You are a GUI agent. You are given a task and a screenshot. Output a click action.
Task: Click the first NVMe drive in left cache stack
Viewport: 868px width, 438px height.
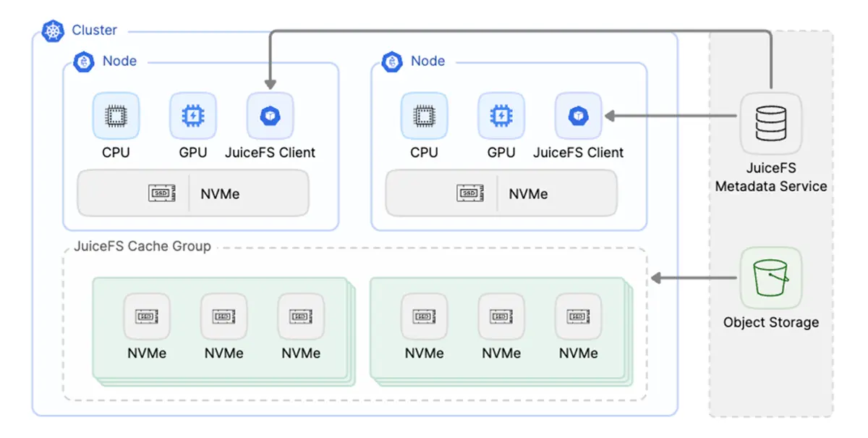[x=147, y=316]
